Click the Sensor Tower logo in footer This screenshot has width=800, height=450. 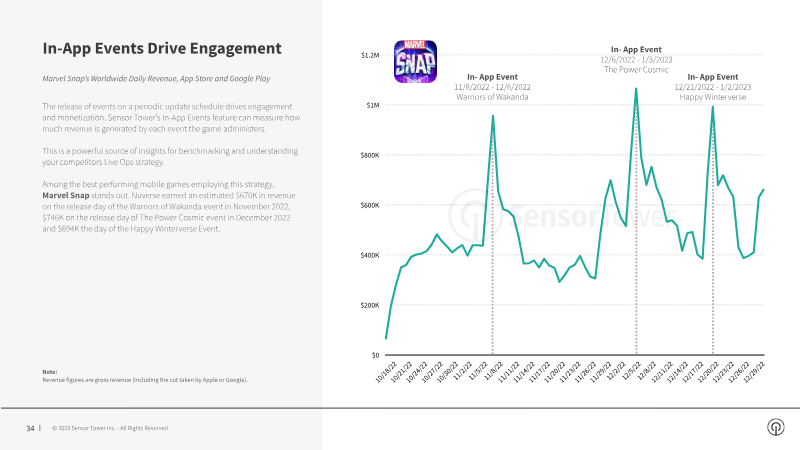(x=776, y=427)
